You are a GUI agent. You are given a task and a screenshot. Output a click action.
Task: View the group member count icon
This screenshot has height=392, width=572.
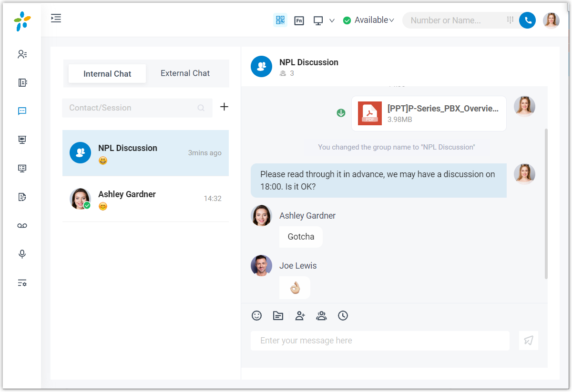283,73
